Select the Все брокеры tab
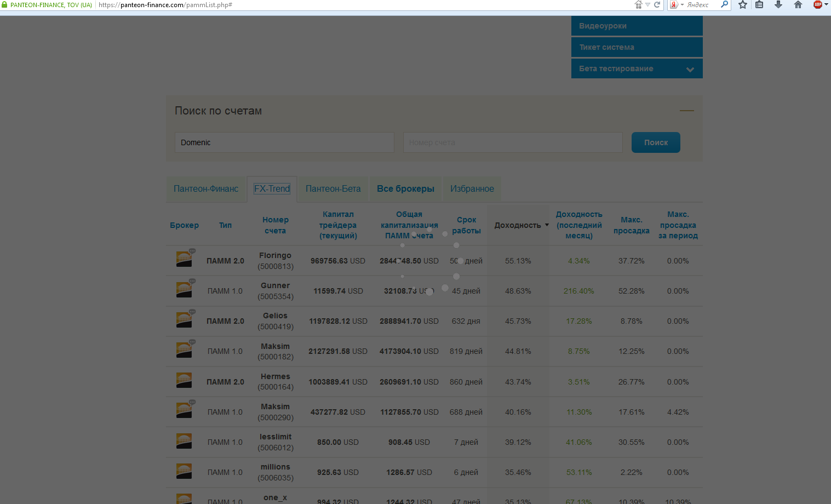This screenshot has width=831, height=504. tap(405, 189)
